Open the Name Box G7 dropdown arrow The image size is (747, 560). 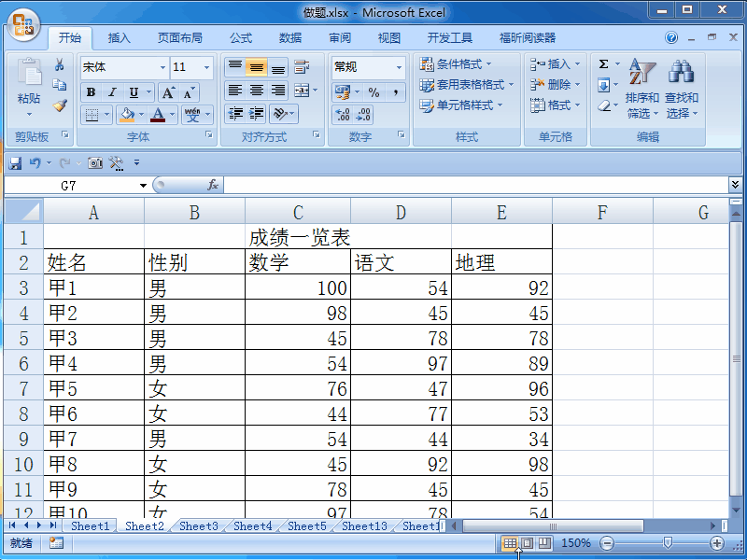pyautogui.click(x=143, y=186)
